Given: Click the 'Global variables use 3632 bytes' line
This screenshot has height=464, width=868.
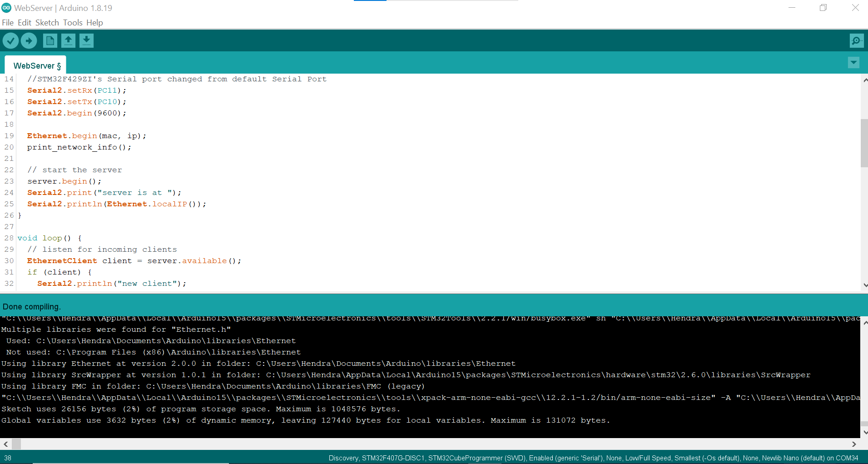Looking at the screenshot, I should (305, 420).
